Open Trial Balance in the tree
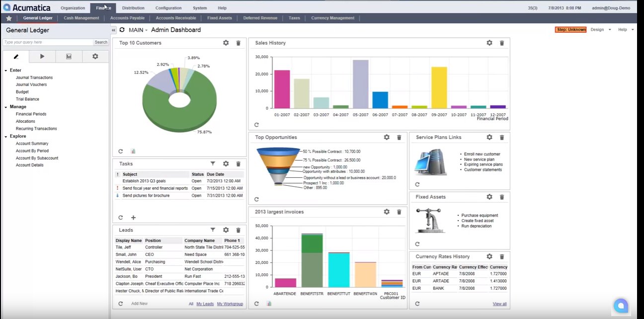 (27, 99)
